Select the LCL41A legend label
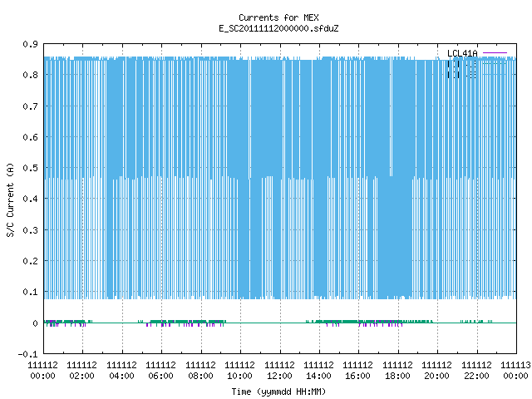 click(x=462, y=53)
